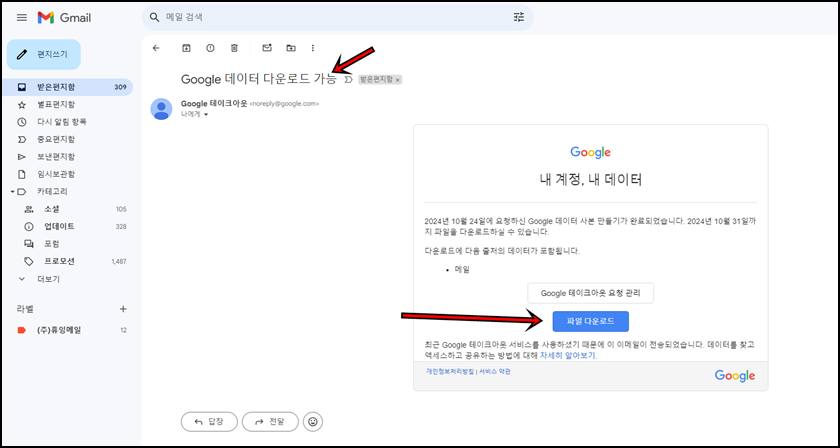Screen dimensions: 840x448
Task: Click Google 테이크아웃 요청 관리 button
Action: tap(590, 293)
